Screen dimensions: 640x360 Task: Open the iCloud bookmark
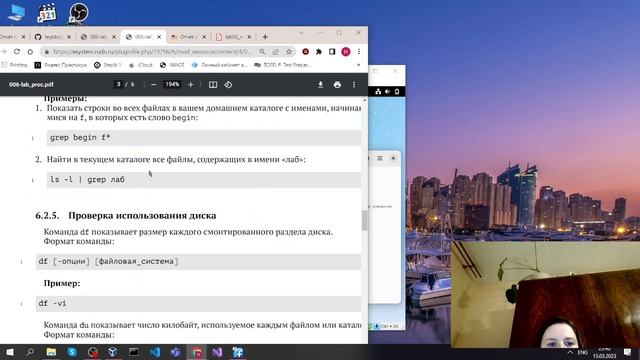[140, 65]
